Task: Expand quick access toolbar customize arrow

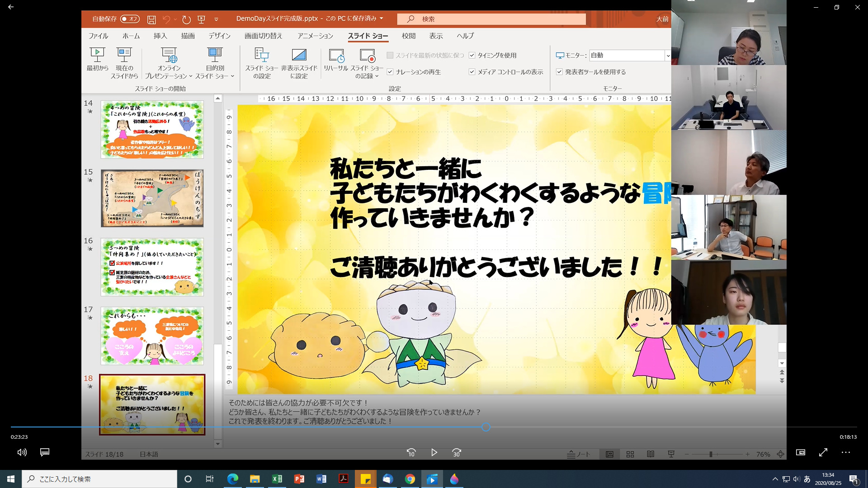Action: [216, 19]
